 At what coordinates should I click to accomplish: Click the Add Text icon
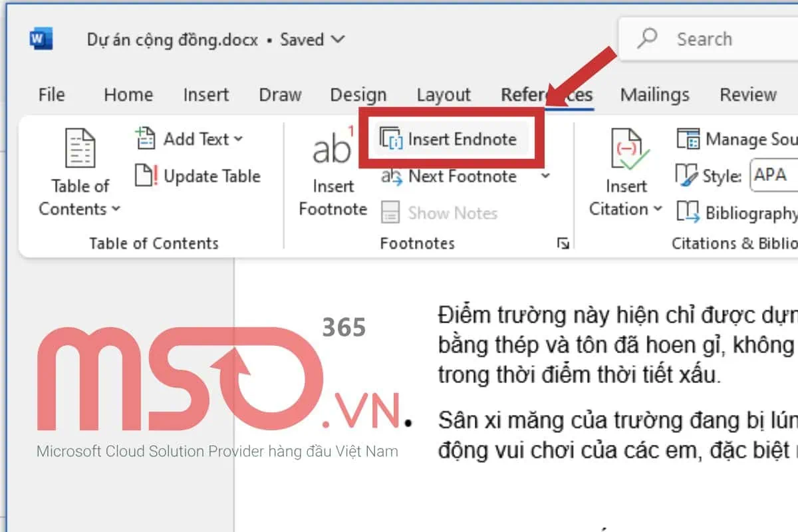pyautogui.click(x=145, y=139)
